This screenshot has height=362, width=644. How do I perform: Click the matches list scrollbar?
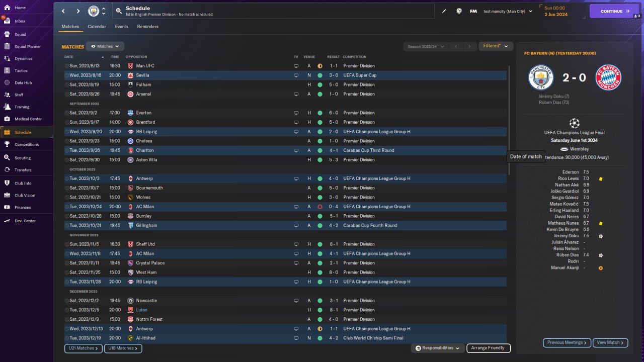[x=509, y=121]
